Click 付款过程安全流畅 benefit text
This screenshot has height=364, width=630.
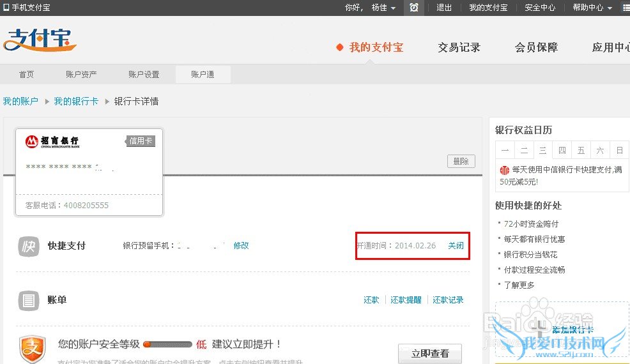coord(534,270)
